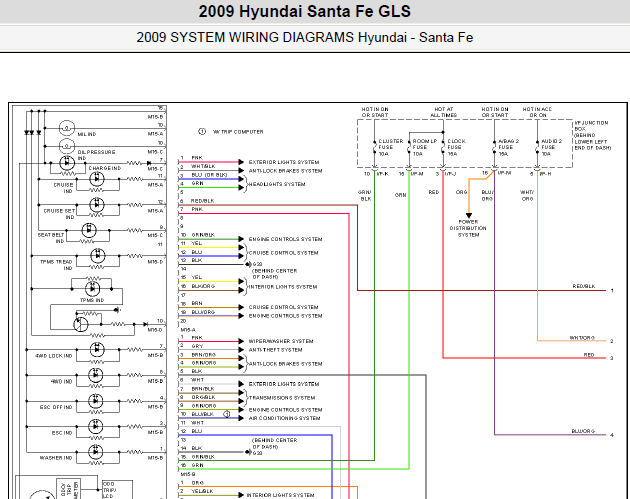Screen dimensions: 630x499
Task: Click the 'ESC OFF IND' label
Action: click(56, 407)
